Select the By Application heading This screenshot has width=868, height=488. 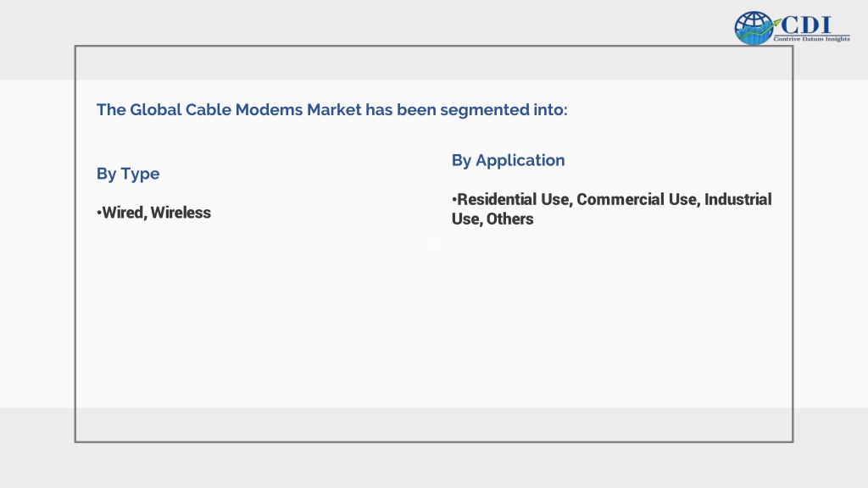tap(509, 160)
